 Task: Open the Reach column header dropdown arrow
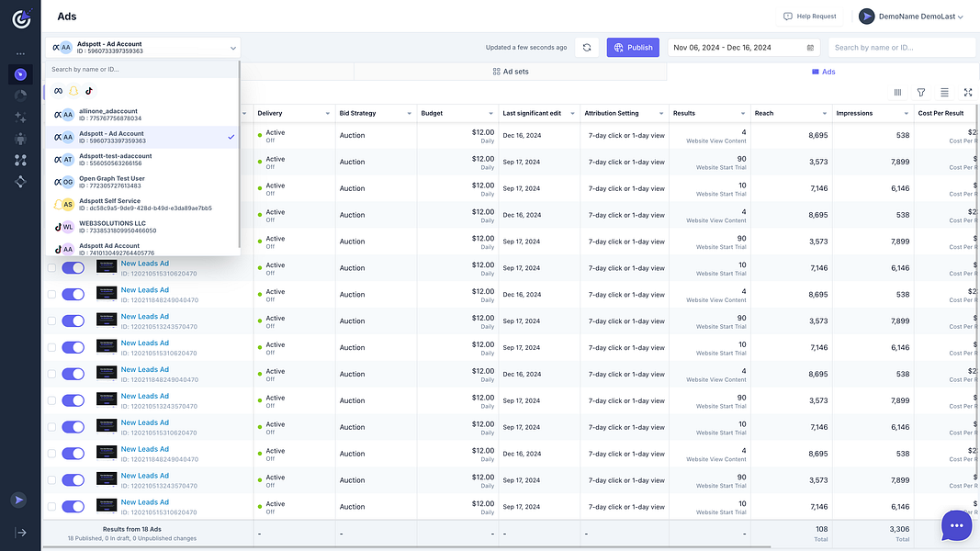tap(825, 114)
